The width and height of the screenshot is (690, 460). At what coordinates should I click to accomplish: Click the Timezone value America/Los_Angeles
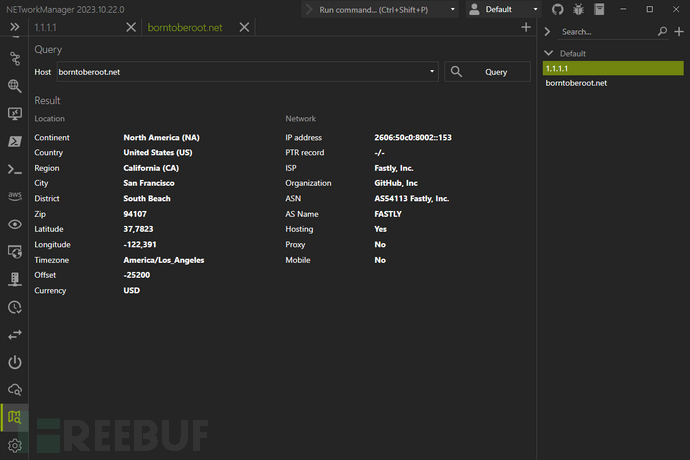tap(164, 260)
